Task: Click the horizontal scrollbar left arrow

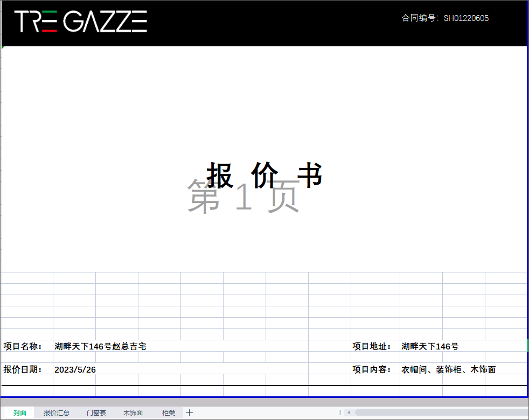Action: click(x=349, y=412)
